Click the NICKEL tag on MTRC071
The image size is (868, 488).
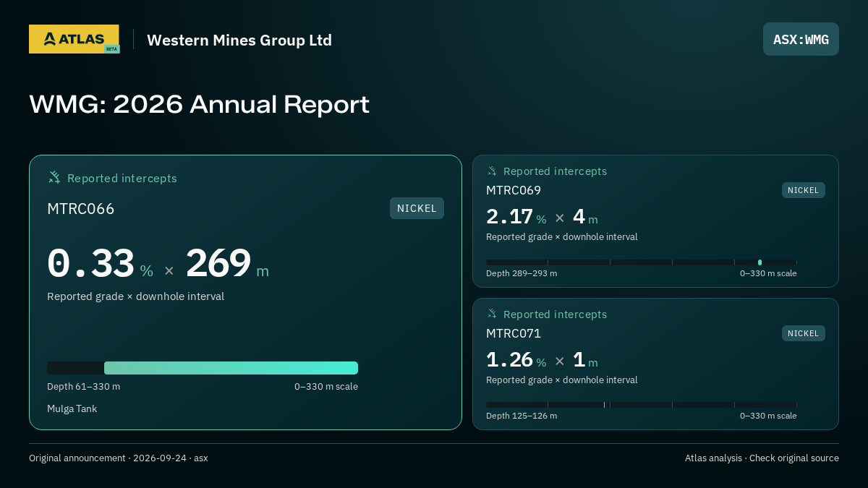[x=803, y=333]
